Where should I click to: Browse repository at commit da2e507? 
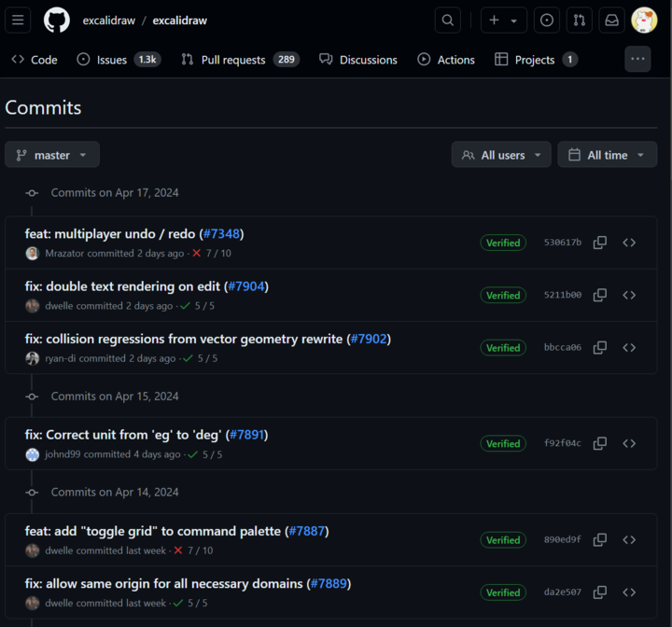[629, 592]
